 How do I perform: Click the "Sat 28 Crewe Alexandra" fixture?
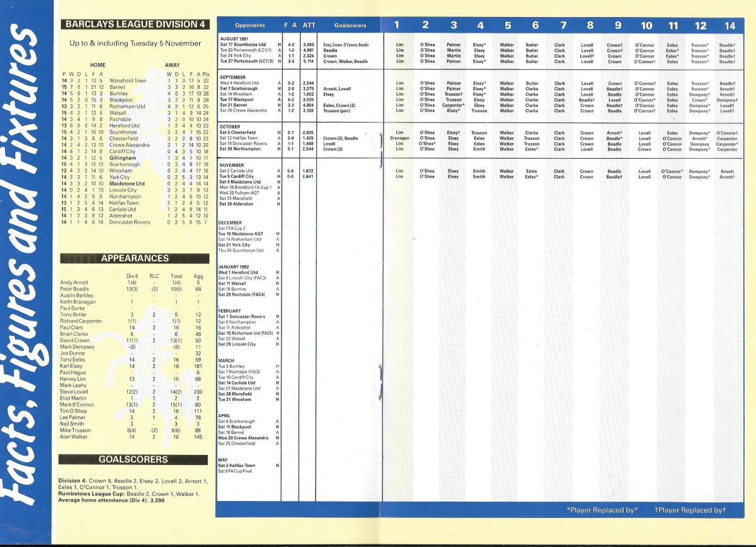point(243,110)
